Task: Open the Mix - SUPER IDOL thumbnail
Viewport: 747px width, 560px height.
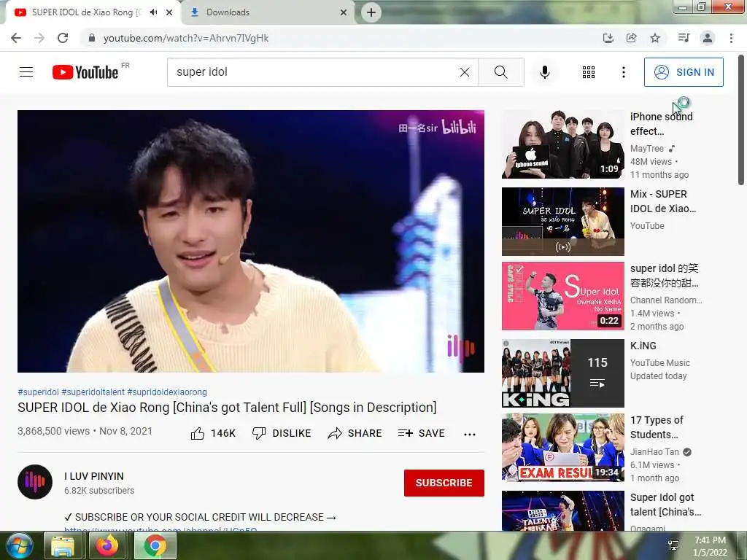Action: click(x=562, y=222)
